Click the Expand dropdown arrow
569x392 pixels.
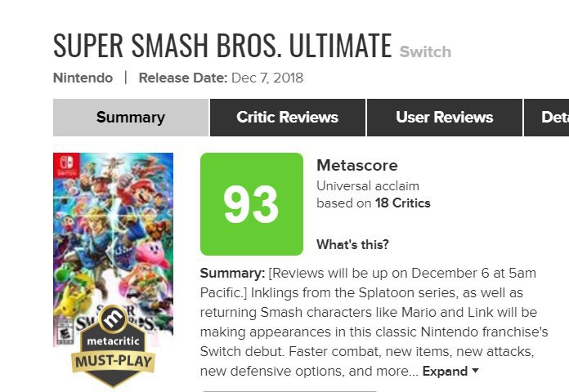click(476, 372)
